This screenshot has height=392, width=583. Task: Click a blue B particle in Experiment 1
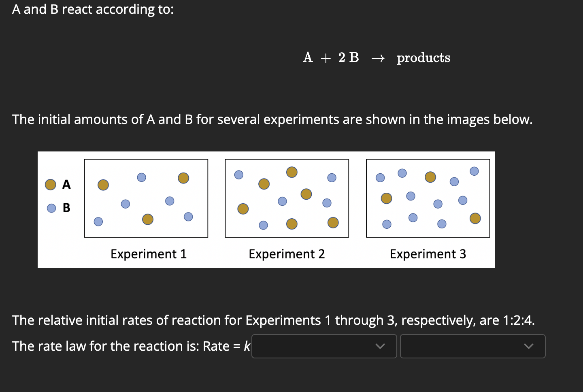tap(141, 177)
